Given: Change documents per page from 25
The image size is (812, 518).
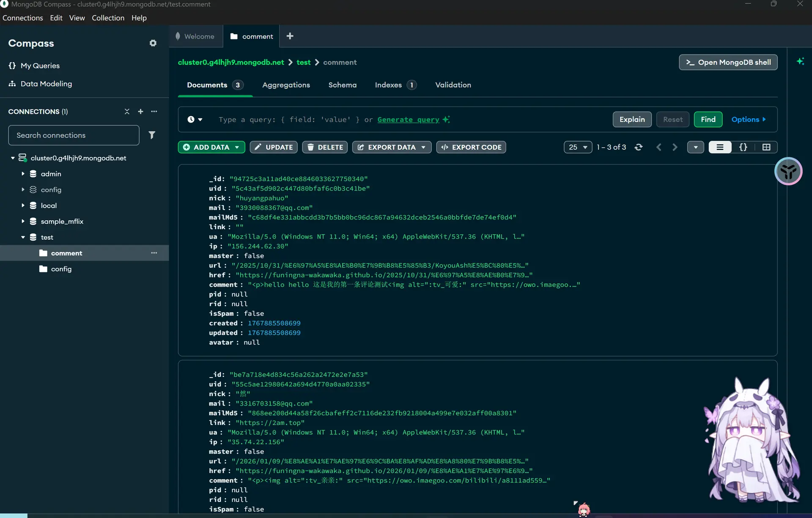Looking at the screenshot, I should point(578,147).
